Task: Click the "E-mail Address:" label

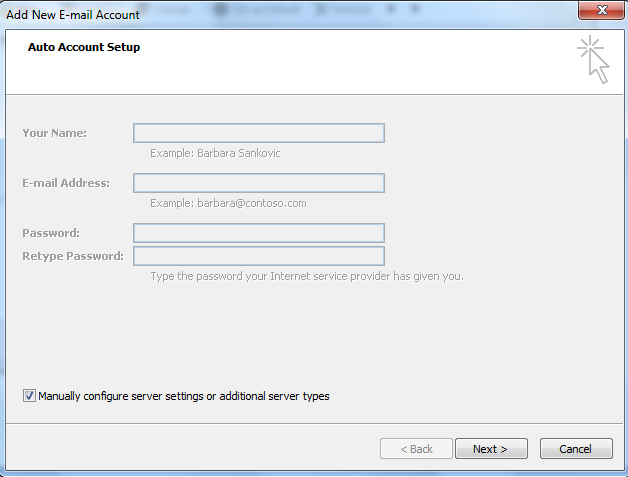Action: tap(66, 183)
